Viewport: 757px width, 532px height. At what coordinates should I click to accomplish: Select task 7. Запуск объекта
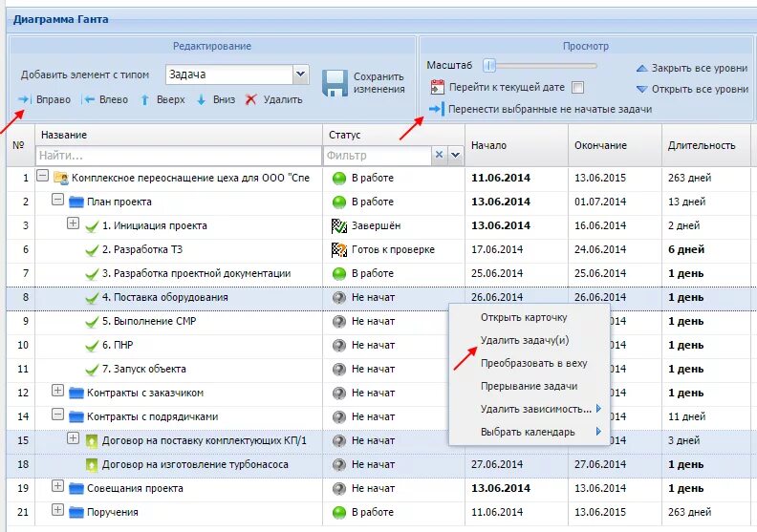(x=144, y=369)
